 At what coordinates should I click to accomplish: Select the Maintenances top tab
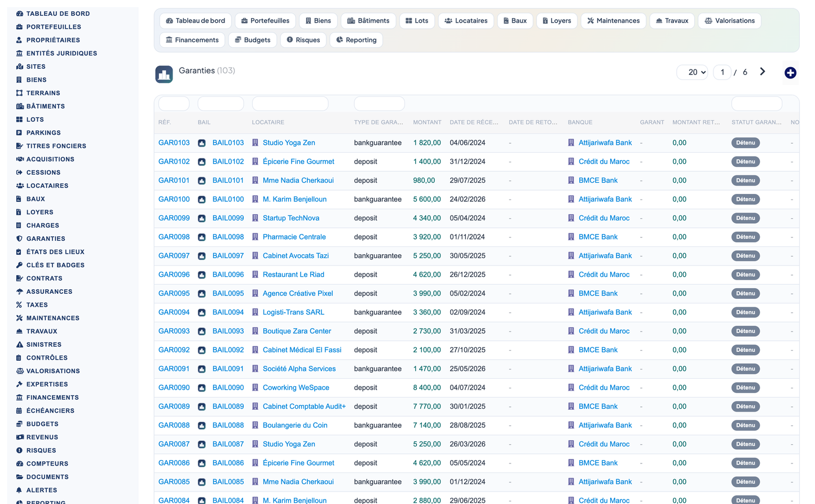[613, 21]
